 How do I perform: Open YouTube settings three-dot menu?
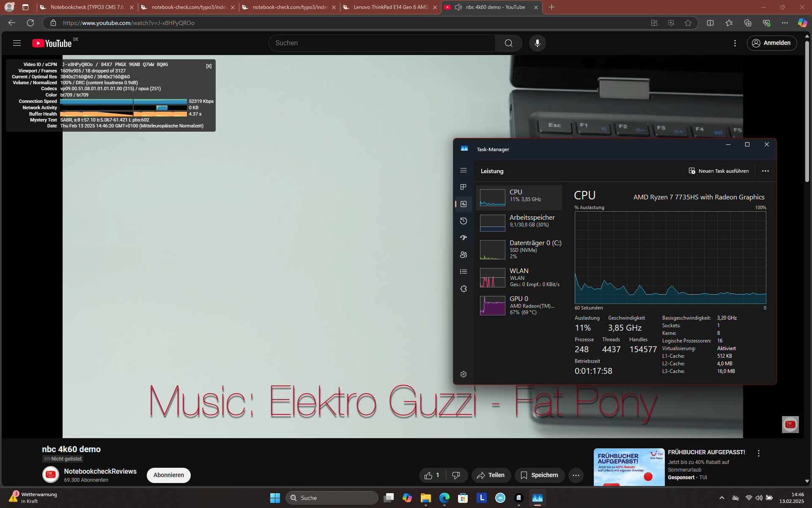point(735,43)
